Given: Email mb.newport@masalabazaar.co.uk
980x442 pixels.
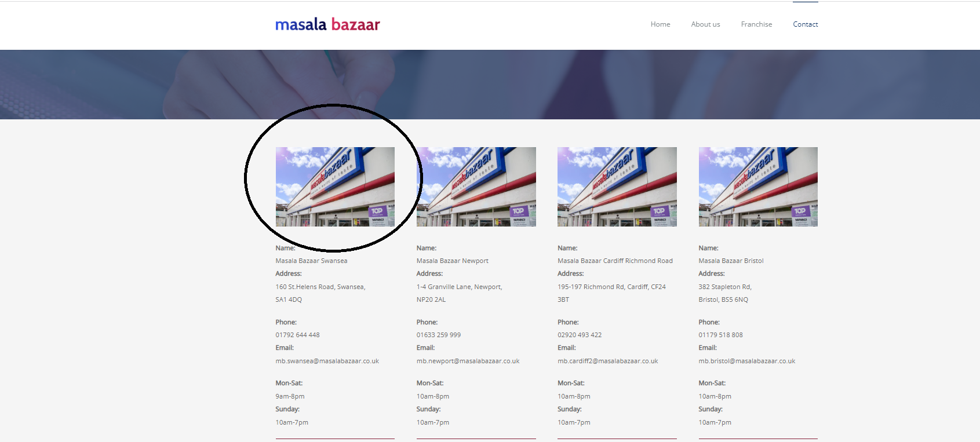Looking at the screenshot, I should click(468, 361).
